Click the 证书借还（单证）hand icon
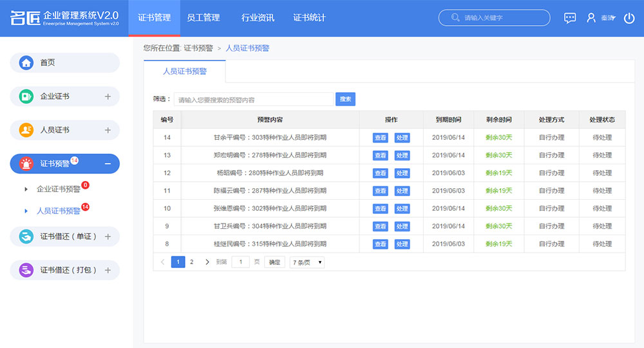This screenshot has width=644, height=348. [26, 237]
